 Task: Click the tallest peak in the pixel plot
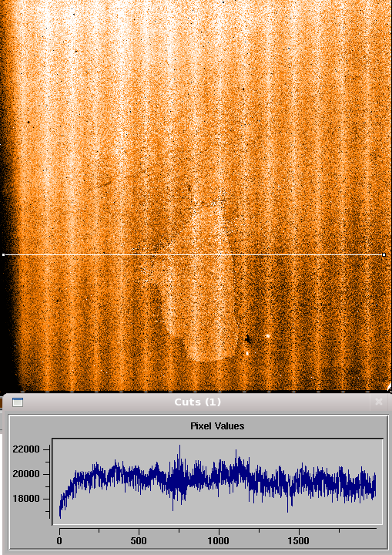click(x=179, y=446)
